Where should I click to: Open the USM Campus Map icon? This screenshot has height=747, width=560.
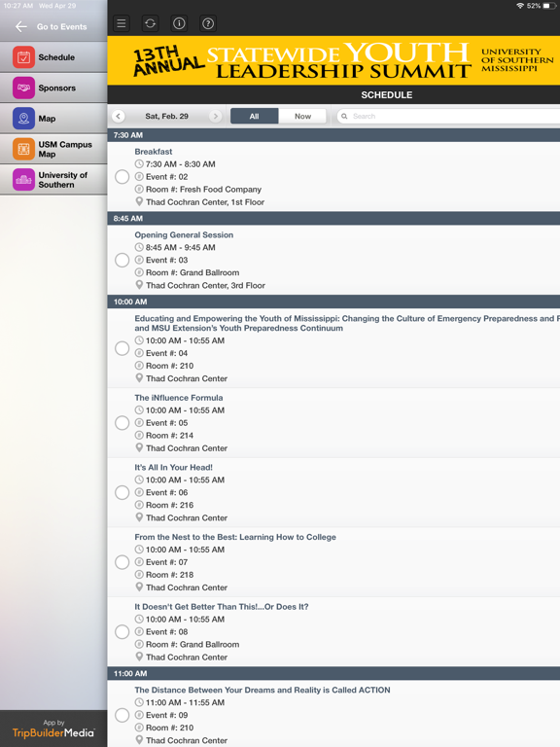[x=23, y=149]
